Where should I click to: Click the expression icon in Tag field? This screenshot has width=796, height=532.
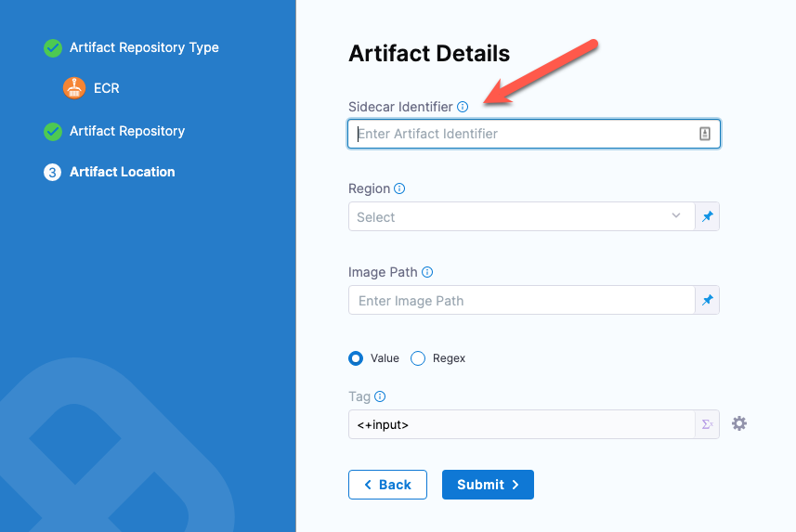click(x=708, y=424)
